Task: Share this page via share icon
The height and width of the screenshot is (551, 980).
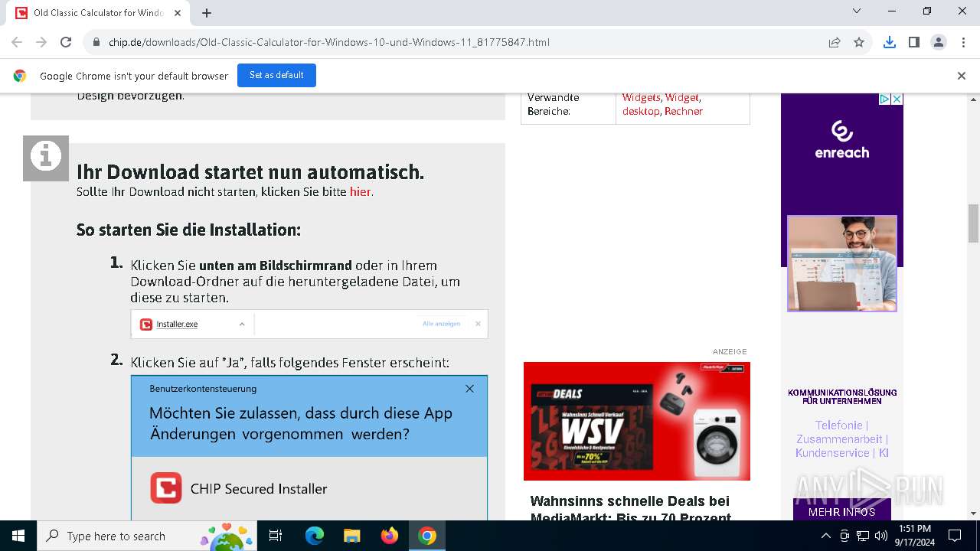Action: (835, 42)
